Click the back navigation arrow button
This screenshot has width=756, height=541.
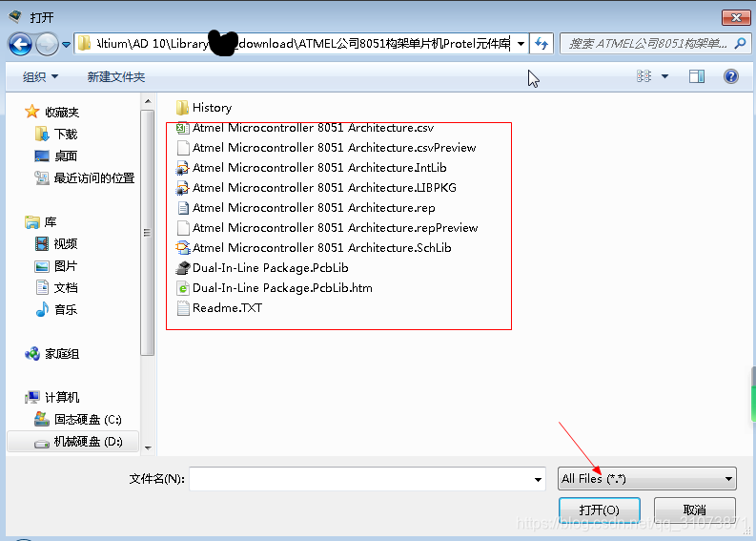click(x=20, y=44)
